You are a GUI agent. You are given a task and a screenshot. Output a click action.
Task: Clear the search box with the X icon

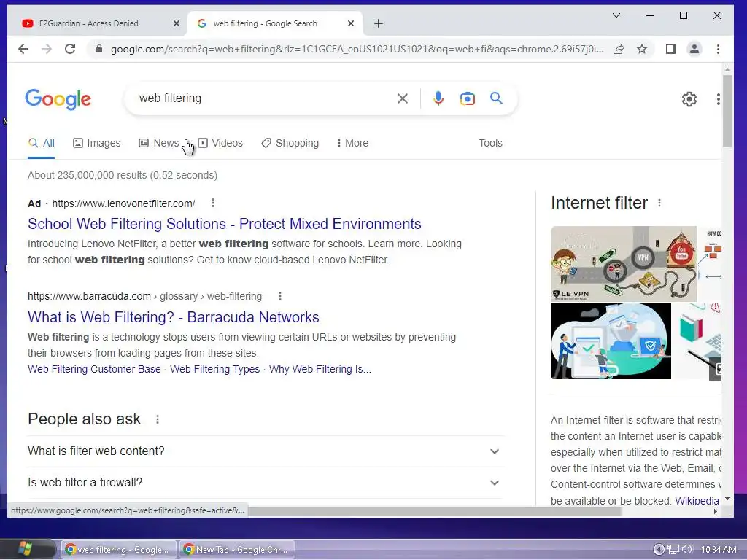[x=403, y=98]
